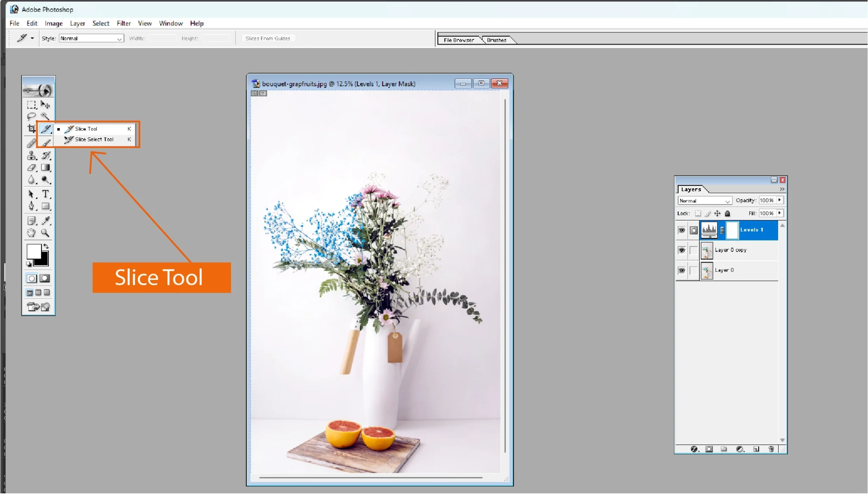The image size is (868, 495).
Task: Open the Image menu
Action: 54,23
